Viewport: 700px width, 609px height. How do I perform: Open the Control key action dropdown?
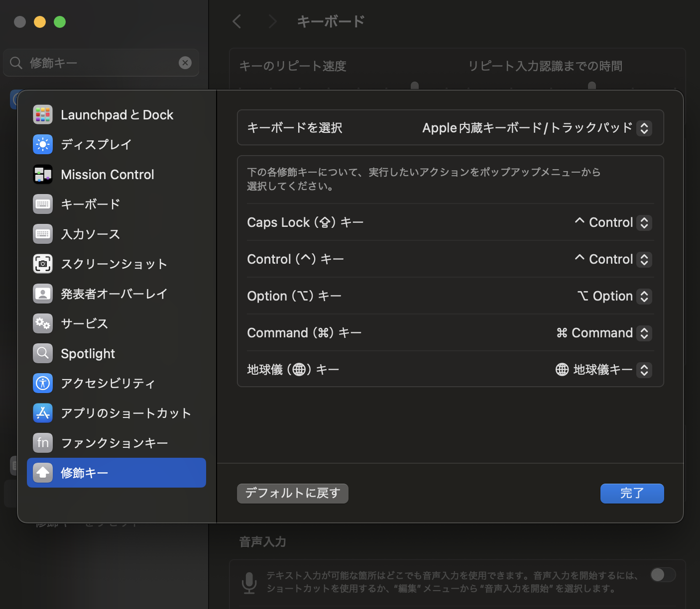click(x=644, y=259)
